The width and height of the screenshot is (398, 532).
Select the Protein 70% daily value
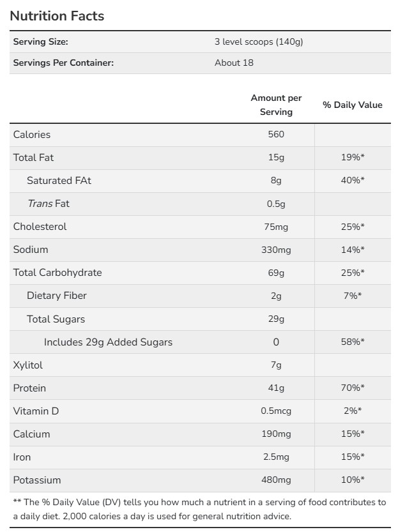[352, 388]
